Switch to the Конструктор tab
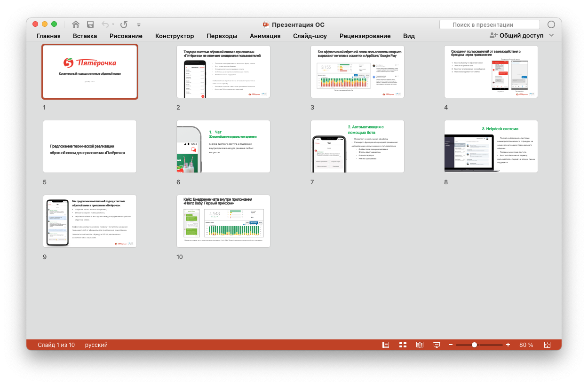Image resolution: width=588 pixels, height=385 pixels. pyautogui.click(x=175, y=36)
